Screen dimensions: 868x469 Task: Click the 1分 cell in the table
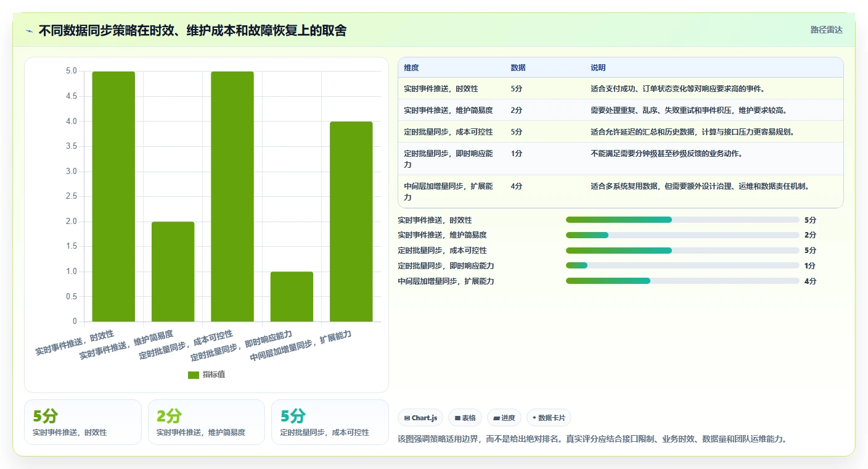[x=517, y=154]
